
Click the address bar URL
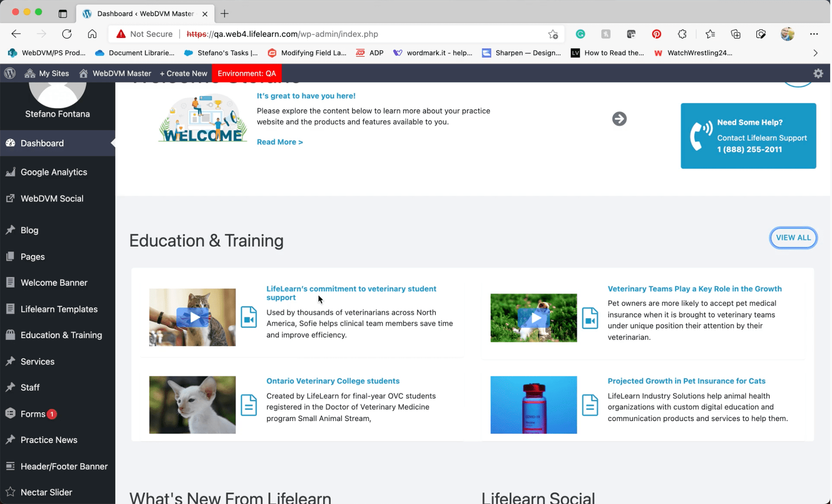tap(282, 34)
